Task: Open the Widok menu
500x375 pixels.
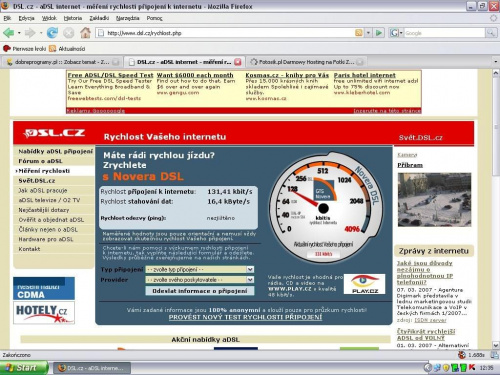Action: coord(49,18)
